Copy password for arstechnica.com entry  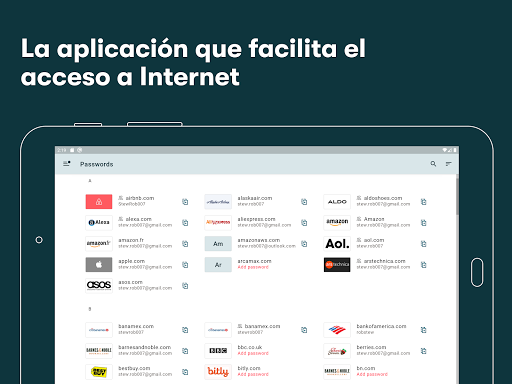coord(423,265)
